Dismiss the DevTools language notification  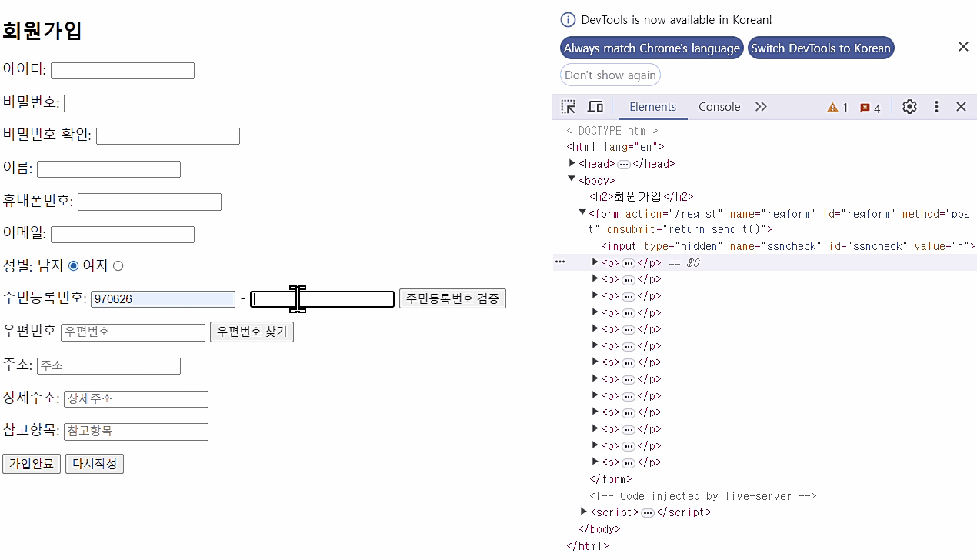[963, 47]
